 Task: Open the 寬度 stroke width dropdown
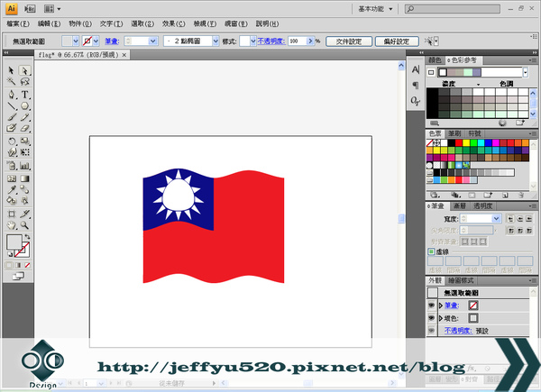[496, 219]
